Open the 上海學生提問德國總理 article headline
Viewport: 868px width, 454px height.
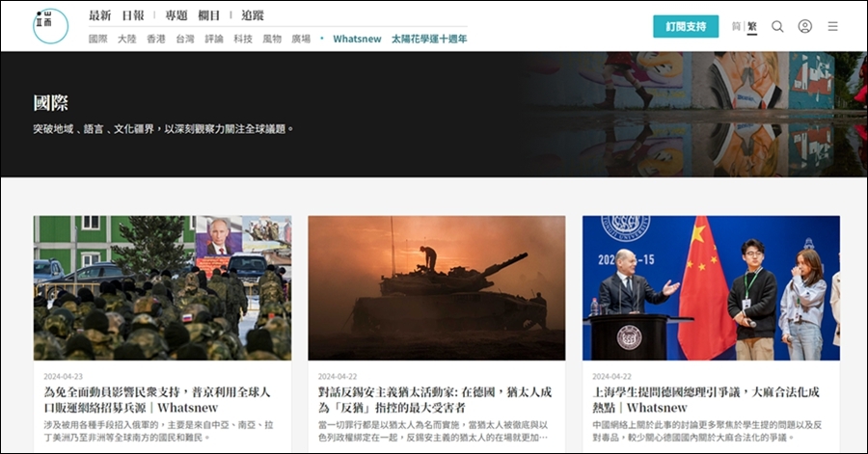(705, 400)
